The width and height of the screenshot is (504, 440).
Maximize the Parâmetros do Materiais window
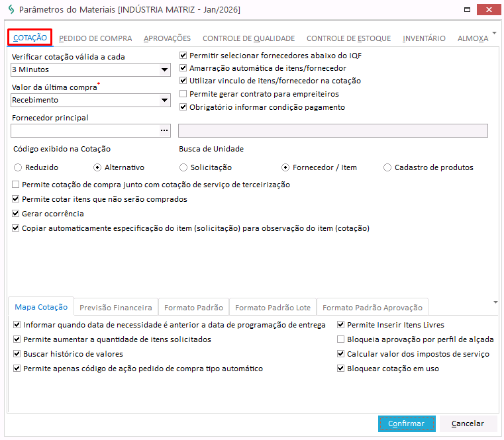point(468,10)
